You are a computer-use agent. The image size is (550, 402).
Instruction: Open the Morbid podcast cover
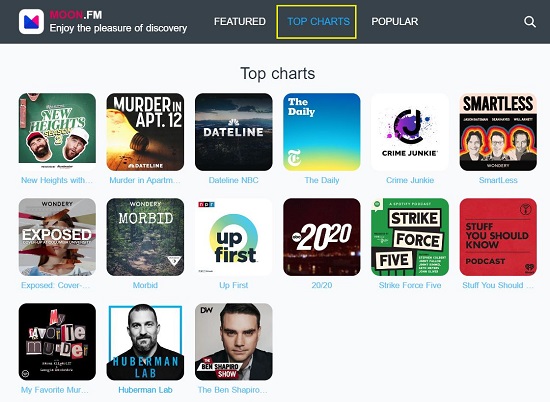145,237
